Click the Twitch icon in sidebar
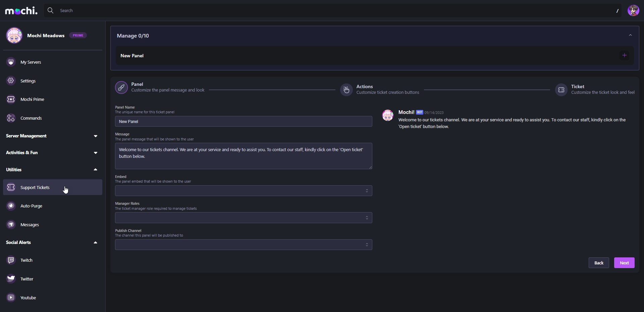The width and height of the screenshot is (644, 312). click(11, 260)
